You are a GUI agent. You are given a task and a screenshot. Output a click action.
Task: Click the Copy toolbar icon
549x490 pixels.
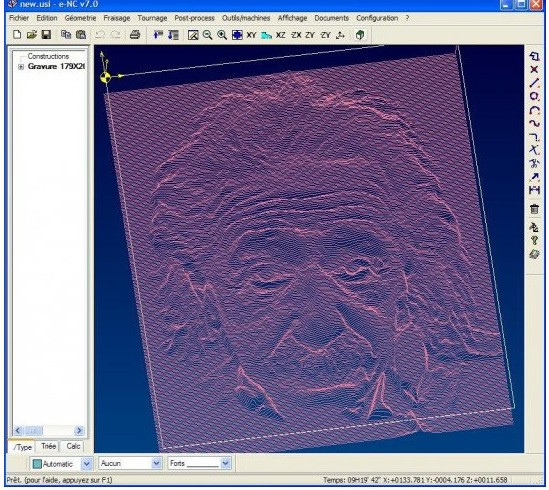pos(66,34)
